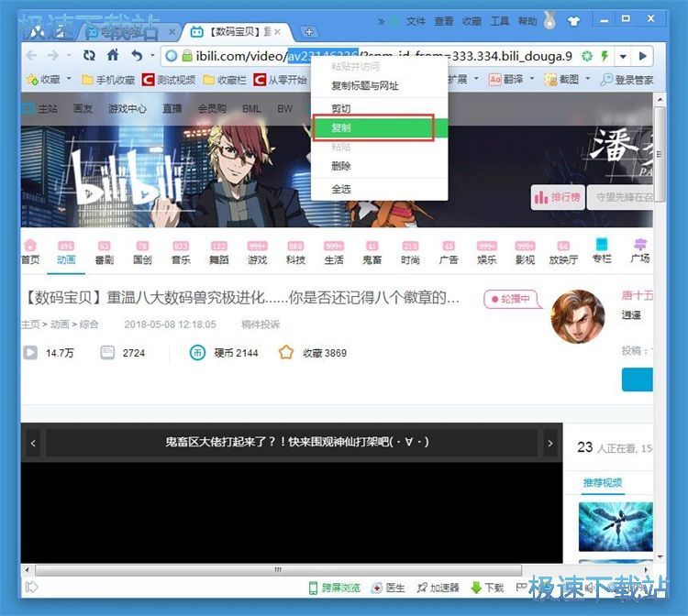Open the 手机收藏 folder bookmark
The width and height of the screenshot is (688, 616).
108,80
